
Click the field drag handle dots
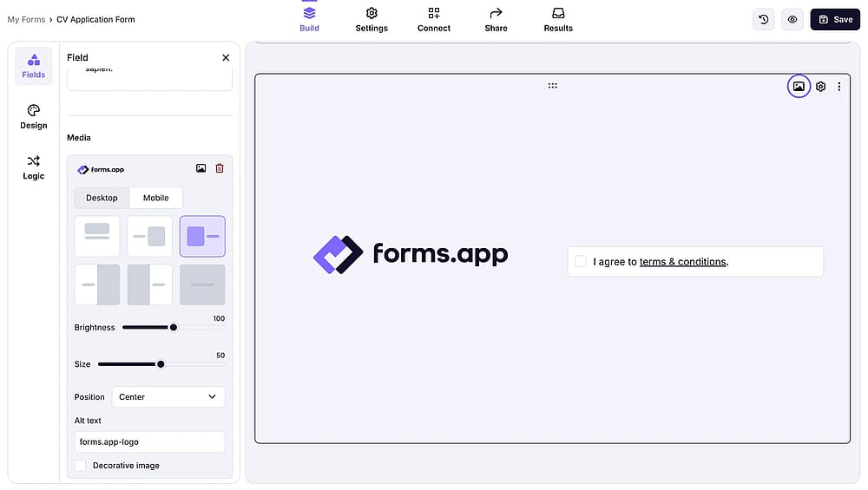(x=552, y=86)
